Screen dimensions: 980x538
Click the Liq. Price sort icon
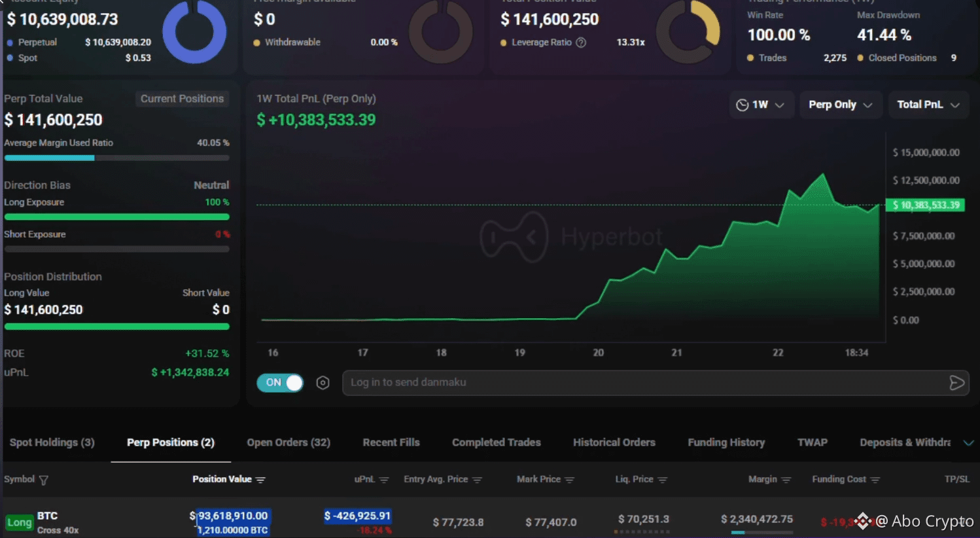point(662,480)
